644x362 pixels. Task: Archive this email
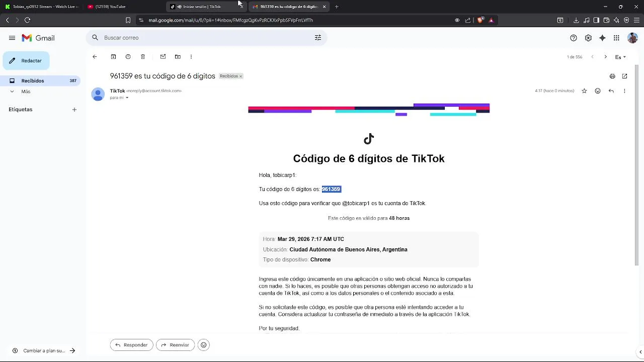[113, 57]
